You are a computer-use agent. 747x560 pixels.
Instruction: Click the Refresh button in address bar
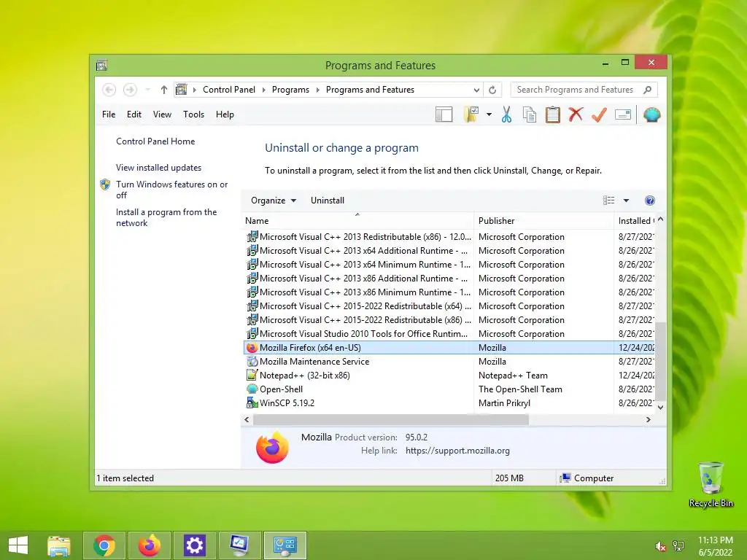[492, 90]
